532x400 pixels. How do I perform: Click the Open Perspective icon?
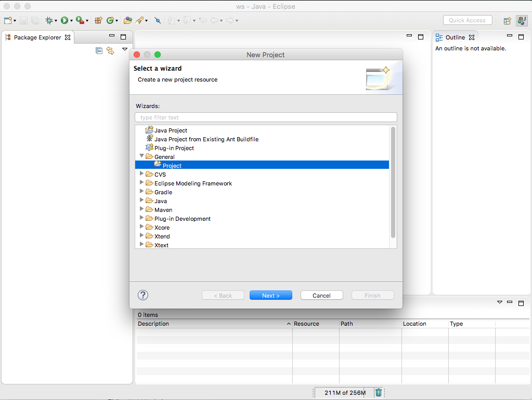coord(507,21)
